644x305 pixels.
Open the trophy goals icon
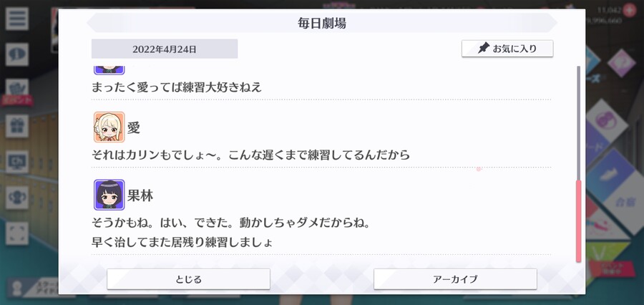pyautogui.click(x=17, y=198)
